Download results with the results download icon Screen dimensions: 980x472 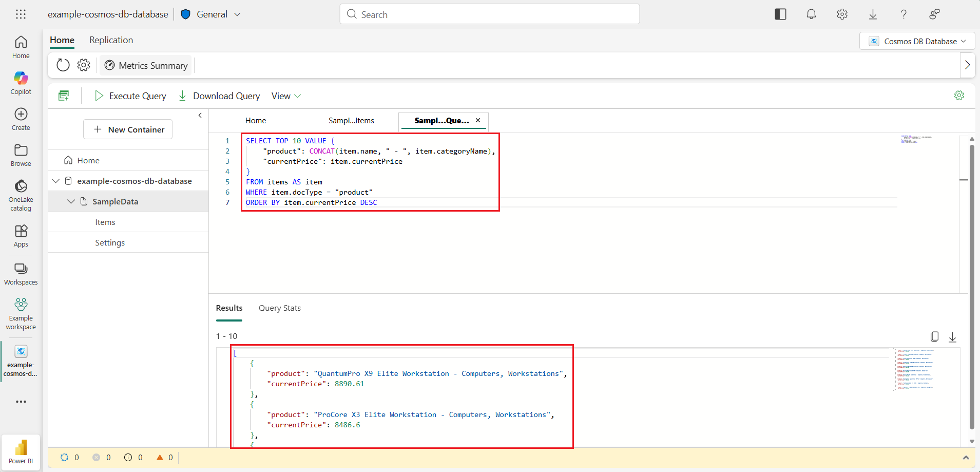(952, 337)
